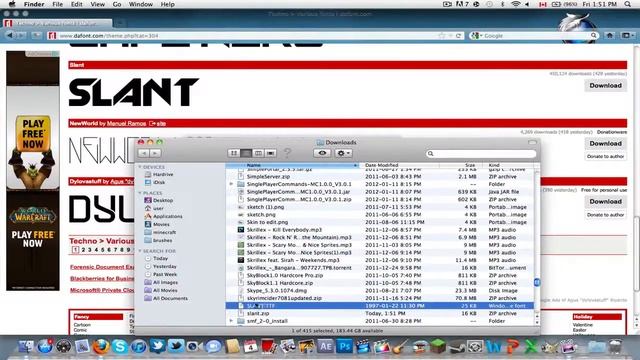Screen dimensions: 640x360
Task: Click Download button for the NewWorld font
Action: point(605,144)
